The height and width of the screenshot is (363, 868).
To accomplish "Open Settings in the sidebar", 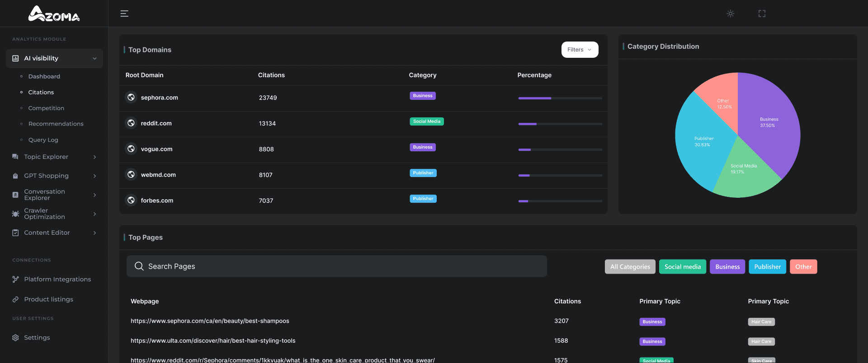I will click(x=37, y=338).
